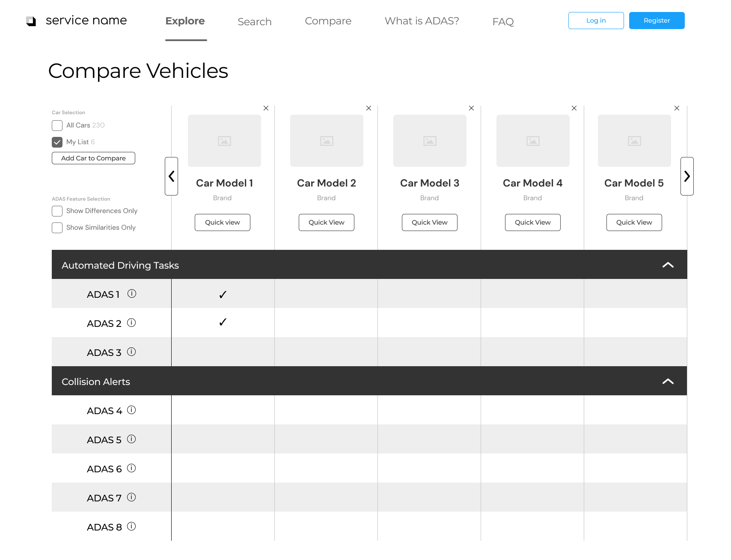
Task: Click the ADAS 4 row label
Action: tap(104, 411)
